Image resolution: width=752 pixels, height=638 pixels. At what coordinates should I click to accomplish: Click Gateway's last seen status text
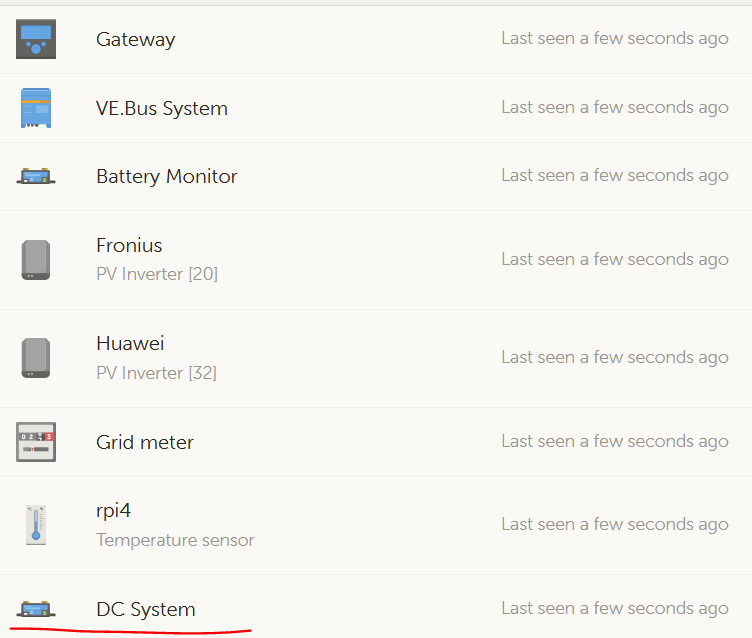[615, 38]
